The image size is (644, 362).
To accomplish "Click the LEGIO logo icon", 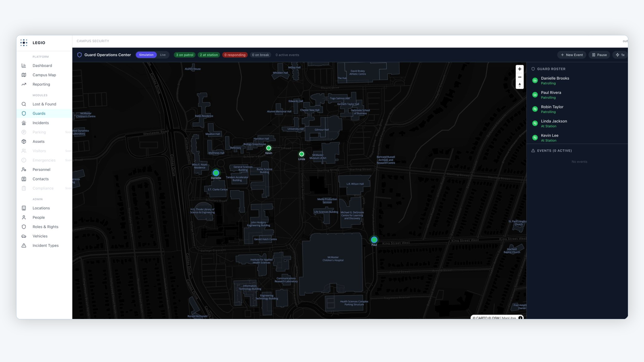I will tap(24, 43).
